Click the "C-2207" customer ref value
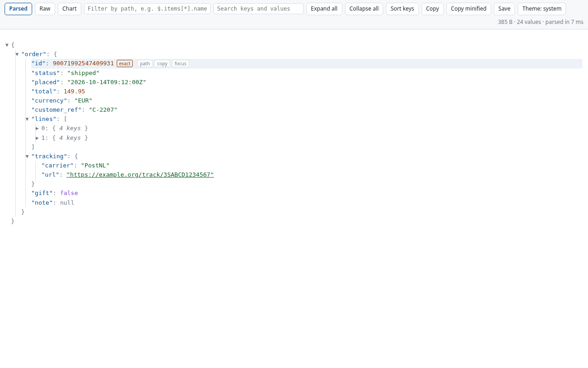 (103, 110)
